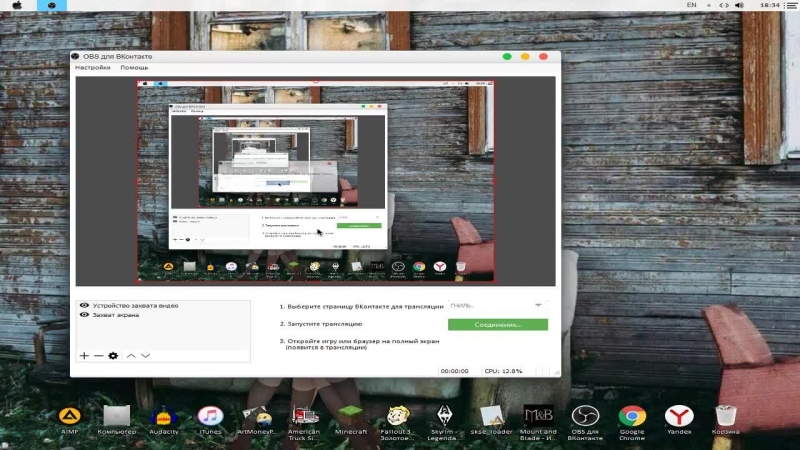Viewport: 800px width, 450px height.
Task: Hide the Устройство захвата видео source
Action: pyautogui.click(x=84, y=305)
